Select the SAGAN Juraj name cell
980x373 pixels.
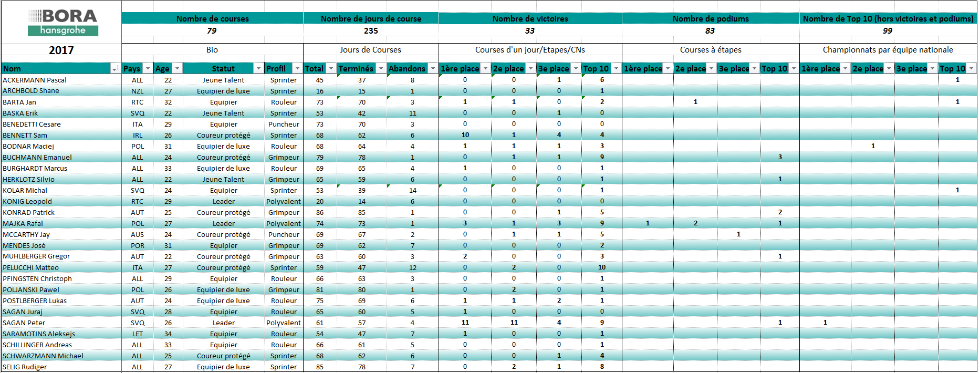click(61, 312)
